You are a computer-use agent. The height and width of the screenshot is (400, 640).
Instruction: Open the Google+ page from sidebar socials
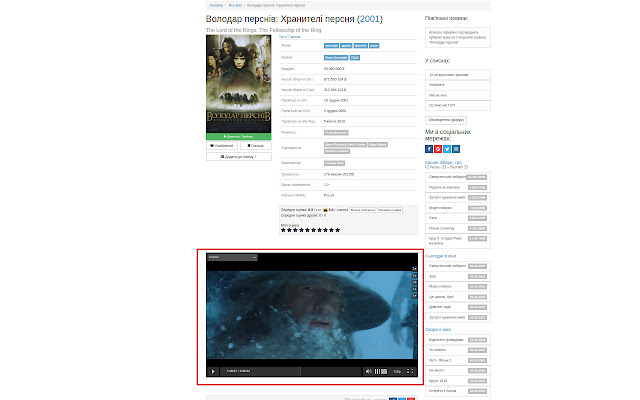(438, 149)
